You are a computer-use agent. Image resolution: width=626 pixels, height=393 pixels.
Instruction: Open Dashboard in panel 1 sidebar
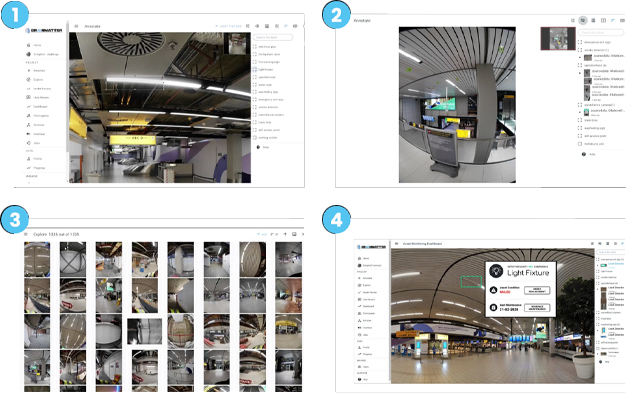pos(40,107)
